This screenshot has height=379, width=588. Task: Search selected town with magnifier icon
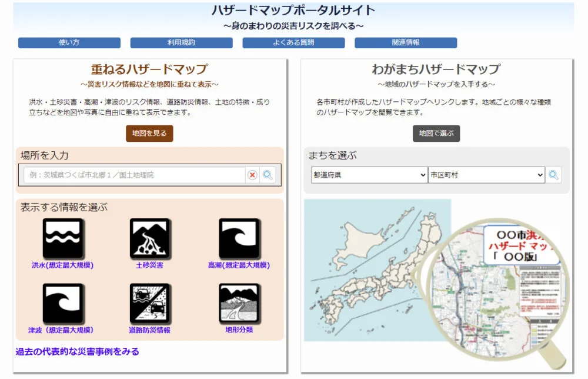click(553, 175)
